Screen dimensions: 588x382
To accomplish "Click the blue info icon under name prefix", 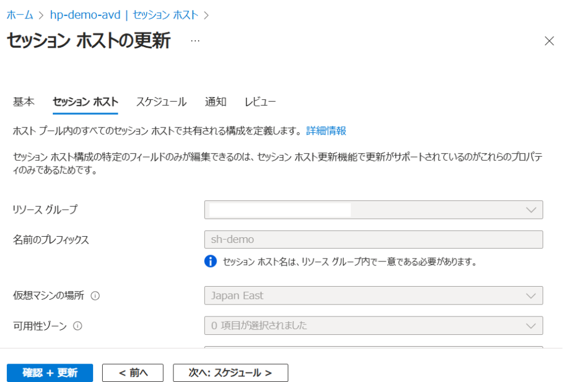I will 211,262.
